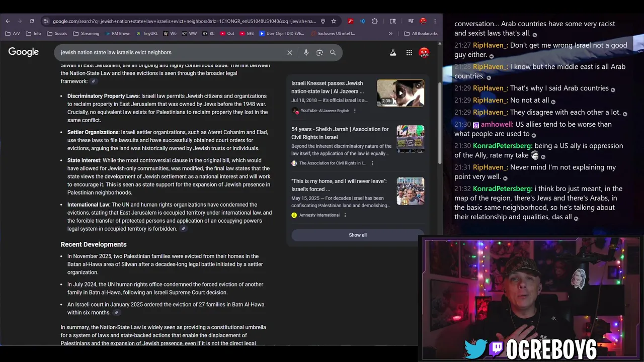This screenshot has width=644, height=362.
Task: Open the media controls toolbar icon
Action: (411, 21)
